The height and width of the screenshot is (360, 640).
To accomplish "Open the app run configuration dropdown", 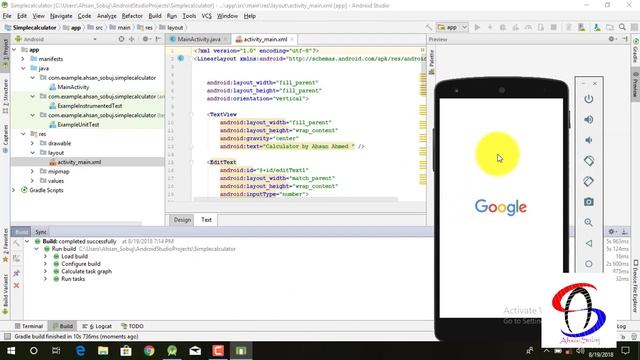I will tap(452, 27).
